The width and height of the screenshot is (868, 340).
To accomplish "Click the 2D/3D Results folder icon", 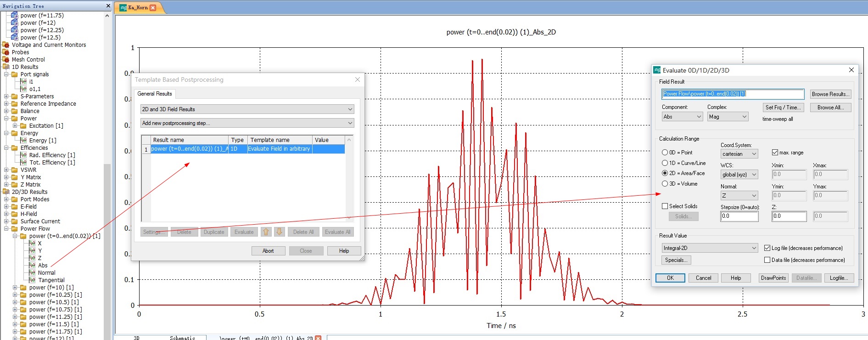I will point(6,192).
